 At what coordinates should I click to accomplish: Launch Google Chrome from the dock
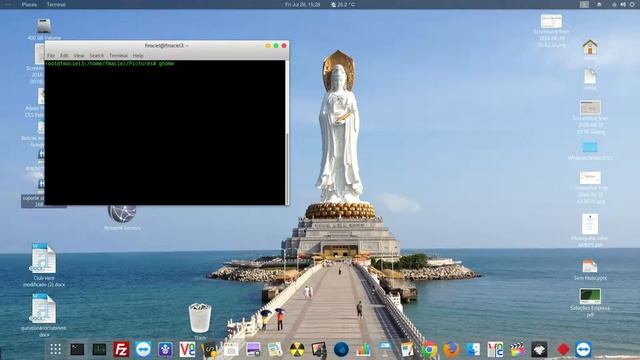429,350
